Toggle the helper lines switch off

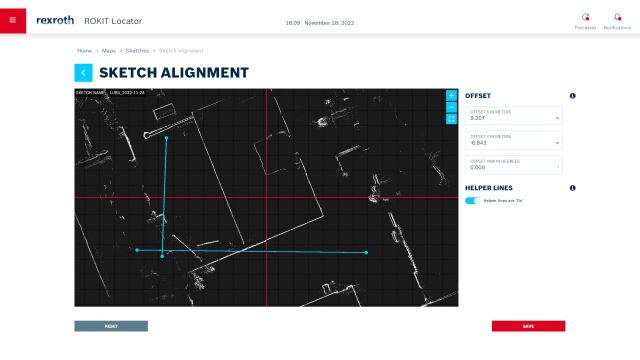472,200
